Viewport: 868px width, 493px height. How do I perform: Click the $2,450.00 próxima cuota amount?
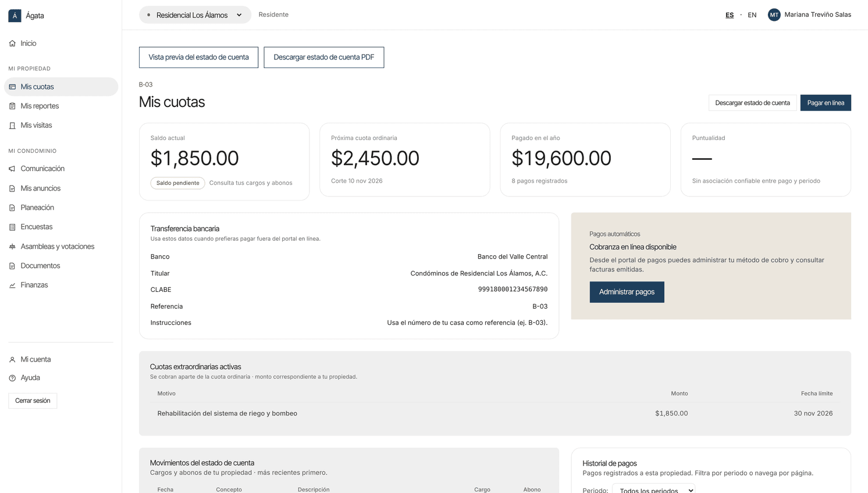coord(375,158)
